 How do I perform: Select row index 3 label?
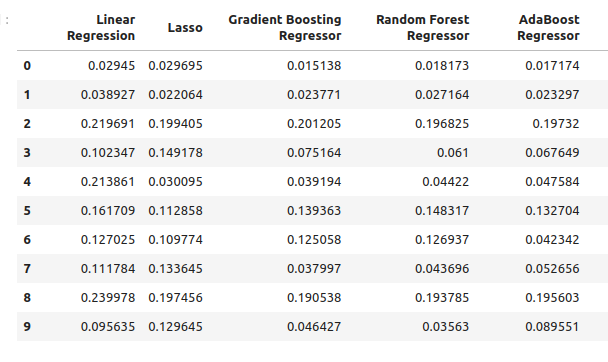pos(27,153)
